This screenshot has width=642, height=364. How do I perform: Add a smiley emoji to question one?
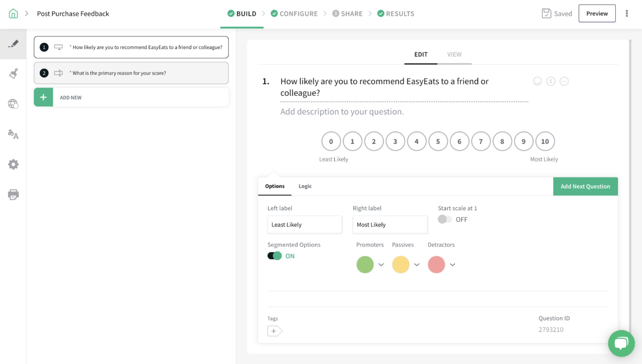pos(537,81)
